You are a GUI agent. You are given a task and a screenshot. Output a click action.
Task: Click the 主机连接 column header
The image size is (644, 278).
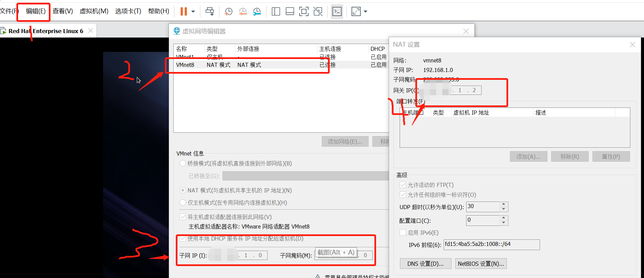pyautogui.click(x=342, y=49)
